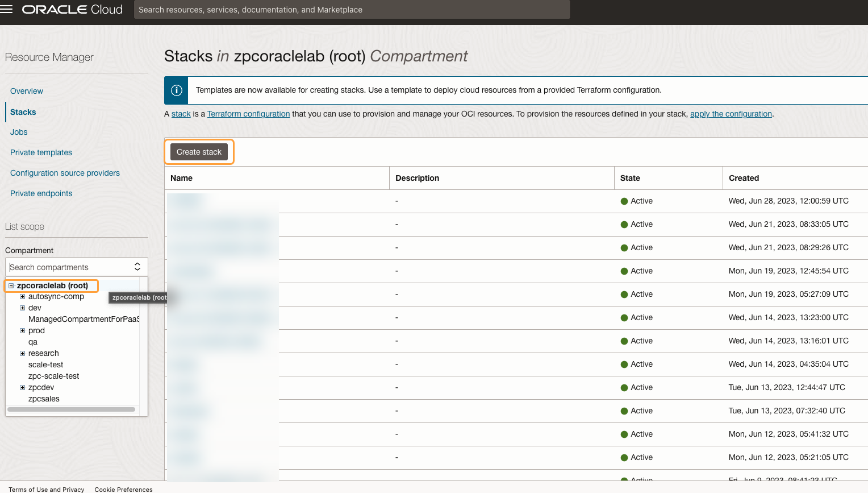Click the Search compartments input field
This screenshot has width=868, height=493.
pyautogui.click(x=62, y=266)
